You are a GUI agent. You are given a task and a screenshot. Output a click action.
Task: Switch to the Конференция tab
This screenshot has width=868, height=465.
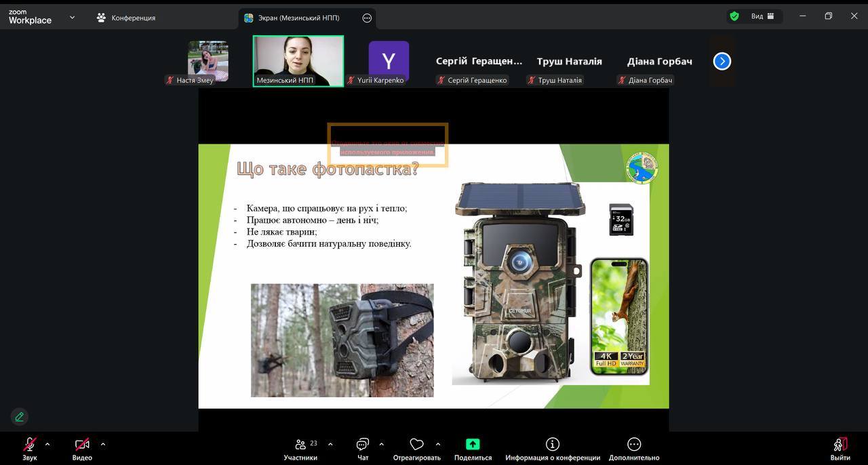tap(126, 18)
